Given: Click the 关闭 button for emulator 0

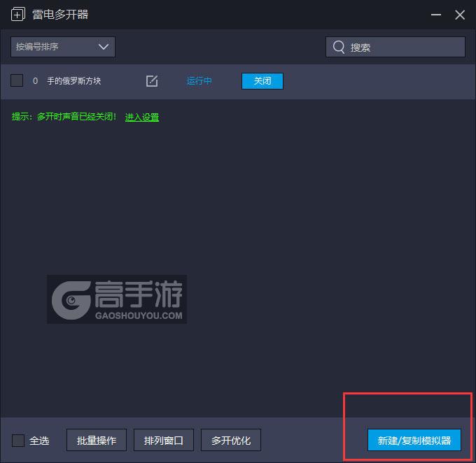Looking at the screenshot, I should point(262,81).
